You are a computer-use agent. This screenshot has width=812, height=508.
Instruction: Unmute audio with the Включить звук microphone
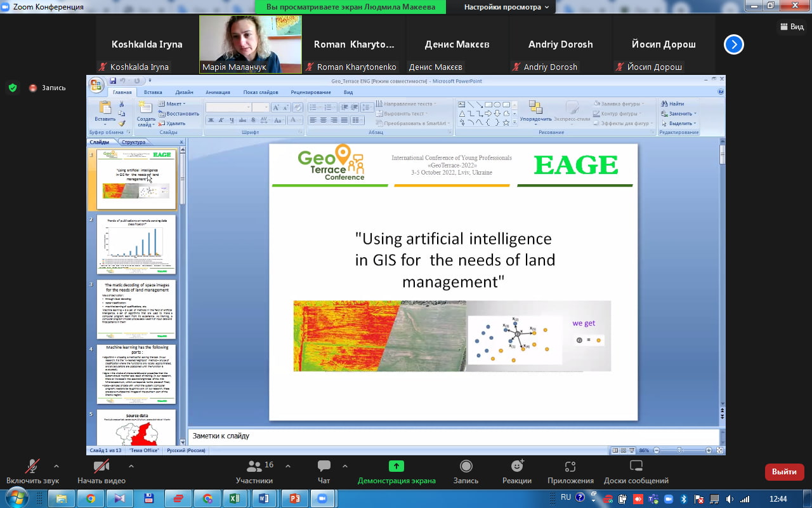click(33, 472)
